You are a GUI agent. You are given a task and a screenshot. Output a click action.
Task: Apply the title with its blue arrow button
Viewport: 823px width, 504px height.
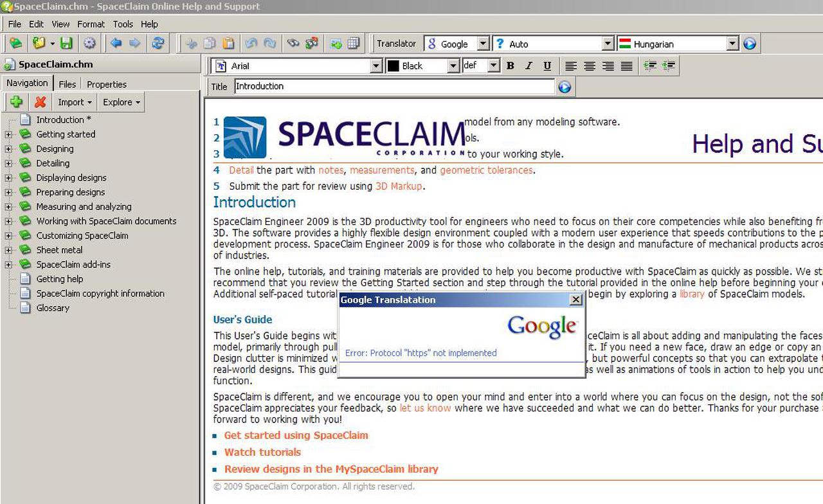tap(565, 86)
